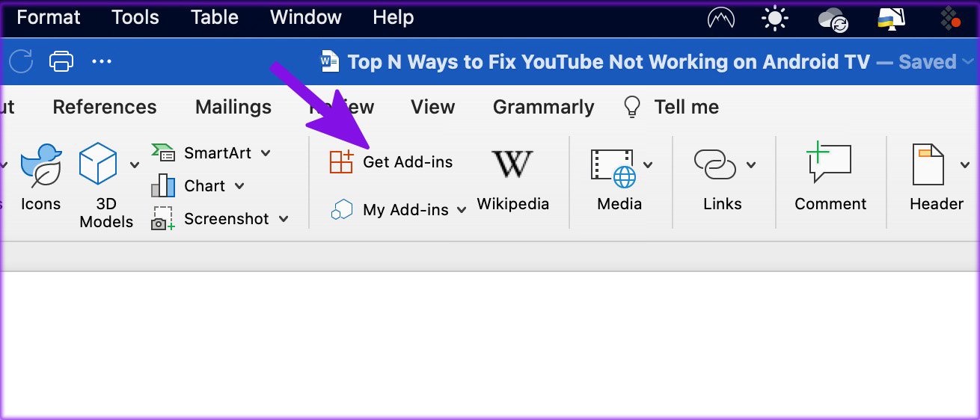
Task: Open Get Add-ins store
Action: coord(391,161)
